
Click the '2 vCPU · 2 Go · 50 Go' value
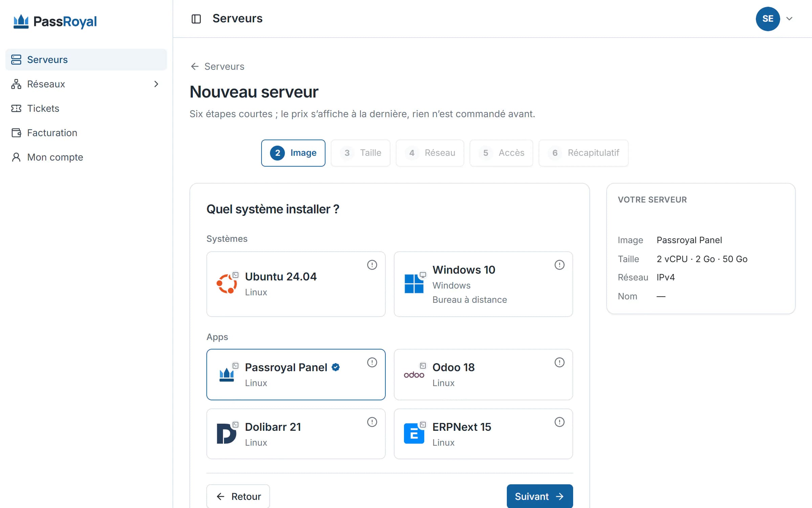(x=702, y=259)
